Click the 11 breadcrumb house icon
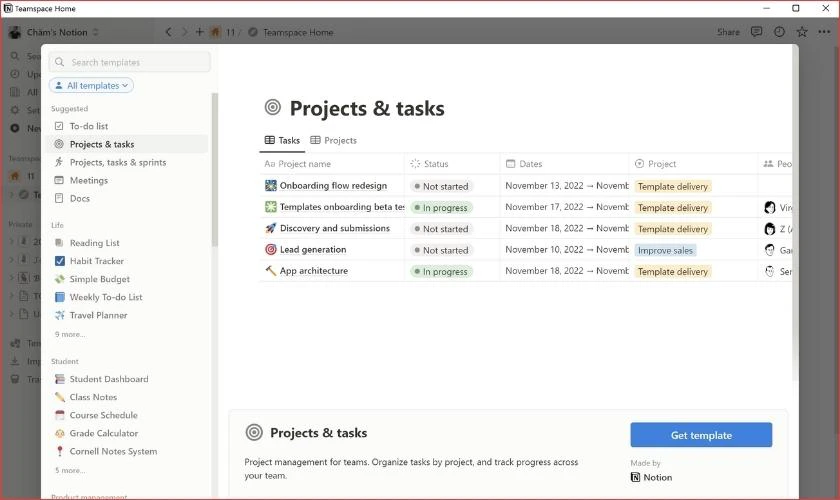Image resolution: width=840 pixels, height=500 pixels. tap(215, 32)
